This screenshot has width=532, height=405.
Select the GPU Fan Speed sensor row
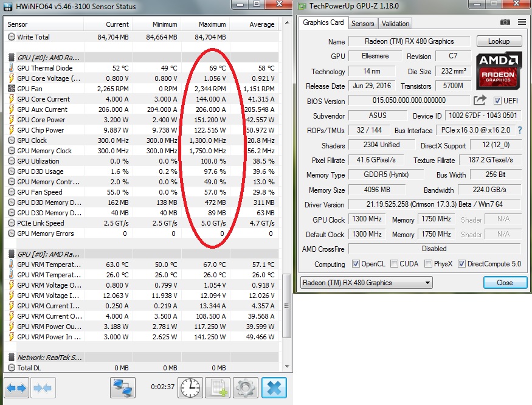[x=142, y=192]
